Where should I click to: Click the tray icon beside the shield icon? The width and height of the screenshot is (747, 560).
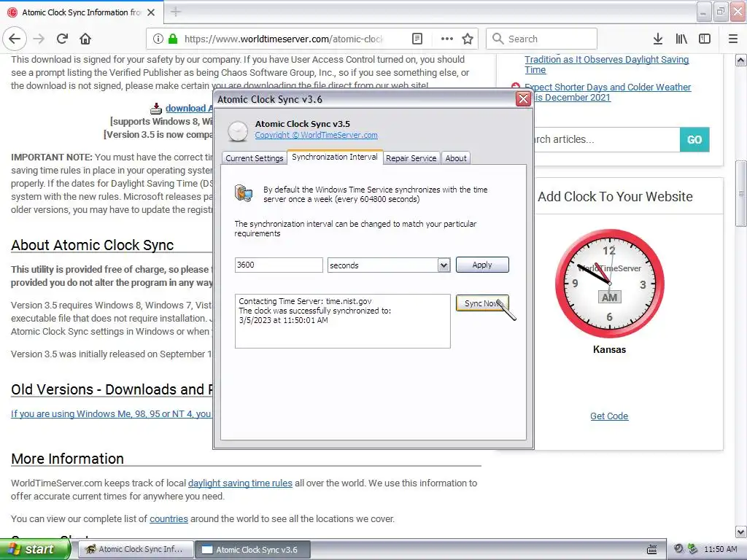679,549
